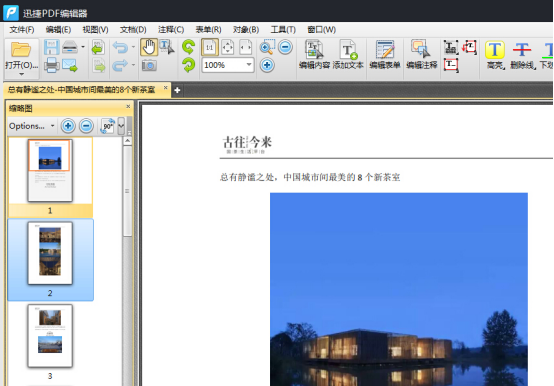Click the print icon

point(52,65)
